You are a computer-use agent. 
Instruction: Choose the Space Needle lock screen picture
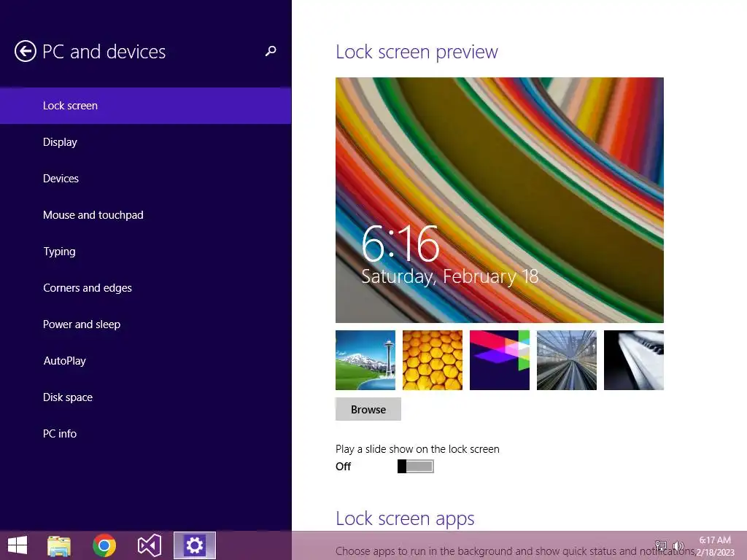[x=365, y=360]
